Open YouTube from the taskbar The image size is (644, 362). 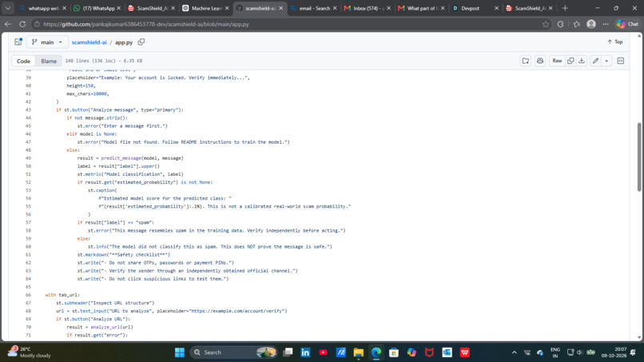(324, 352)
